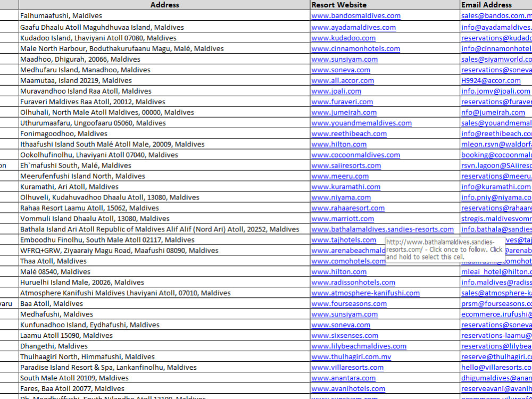Select 'Ithaafushi Island South Malé Atoll' address

pyautogui.click(x=164, y=144)
